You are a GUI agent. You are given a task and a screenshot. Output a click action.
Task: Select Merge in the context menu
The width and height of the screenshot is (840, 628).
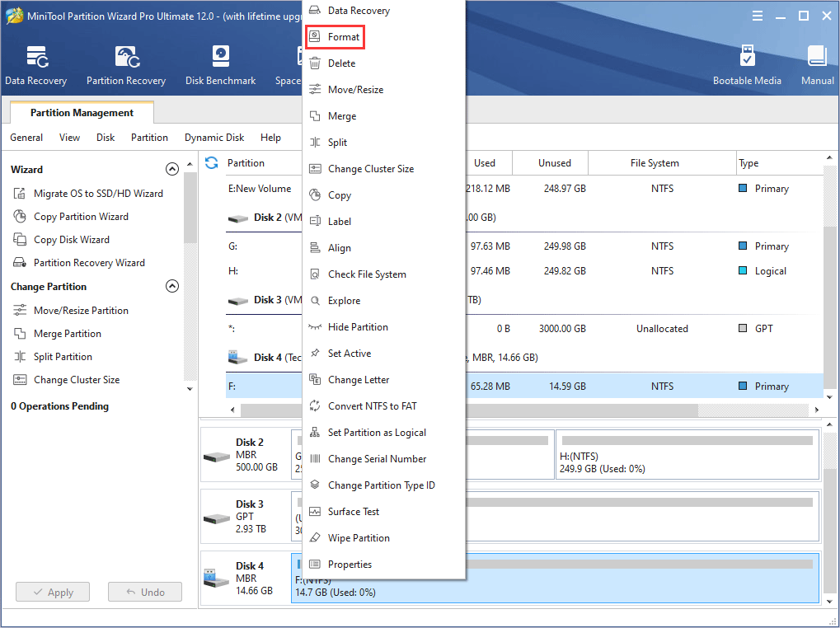(383, 115)
